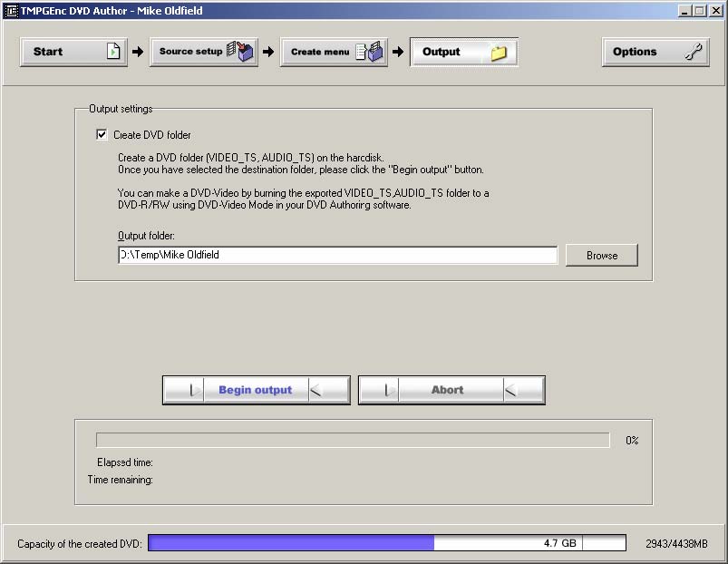Click the Elapsed time label
728x564 pixels.
pos(125,462)
